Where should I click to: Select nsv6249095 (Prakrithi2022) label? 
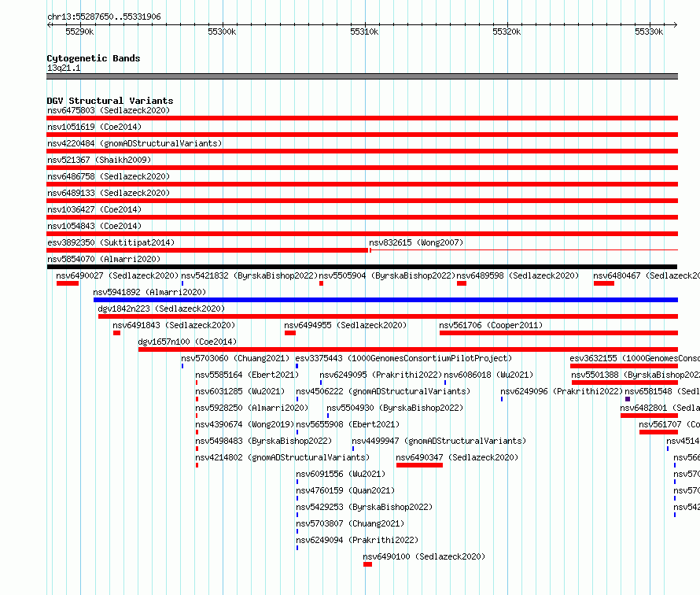381,375
